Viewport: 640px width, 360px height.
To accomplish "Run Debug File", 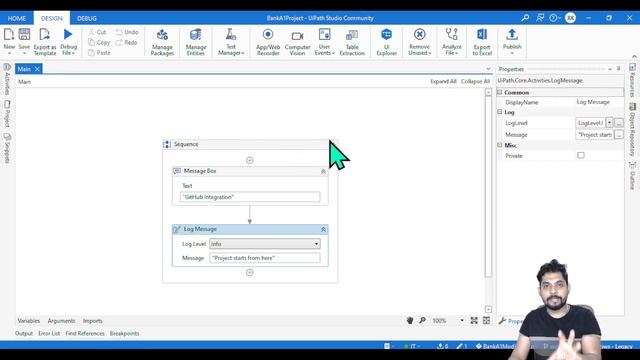I will [69, 41].
